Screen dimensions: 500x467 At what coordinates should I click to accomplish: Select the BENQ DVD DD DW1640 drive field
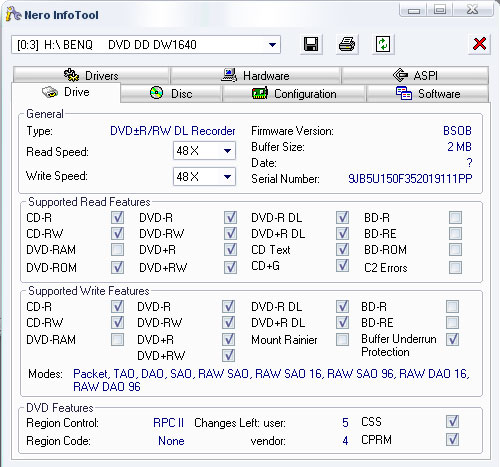146,45
